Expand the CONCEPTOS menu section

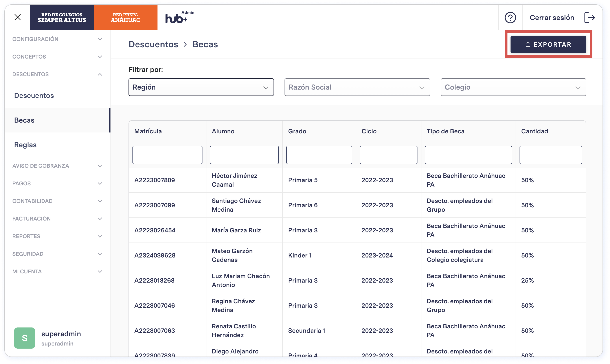(57, 57)
